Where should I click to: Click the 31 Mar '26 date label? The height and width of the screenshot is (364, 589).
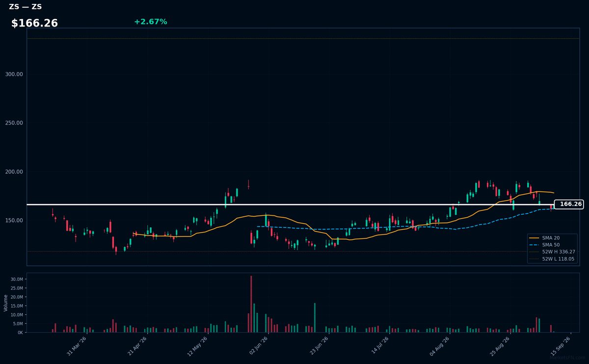(77, 346)
